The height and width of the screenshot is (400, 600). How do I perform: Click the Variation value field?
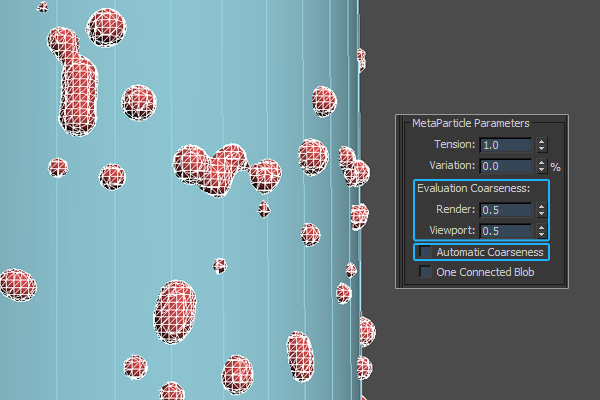click(506, 166)
